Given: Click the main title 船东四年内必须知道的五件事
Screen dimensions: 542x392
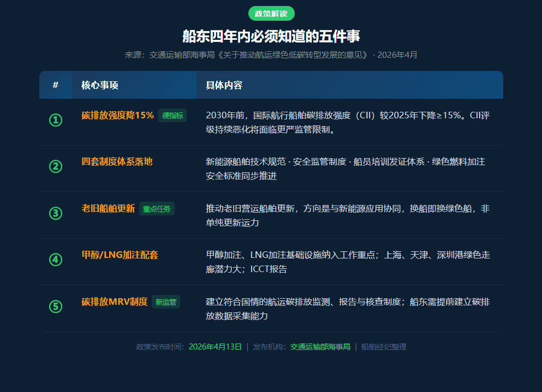Looking at the screenshot, I should point(271,37).
